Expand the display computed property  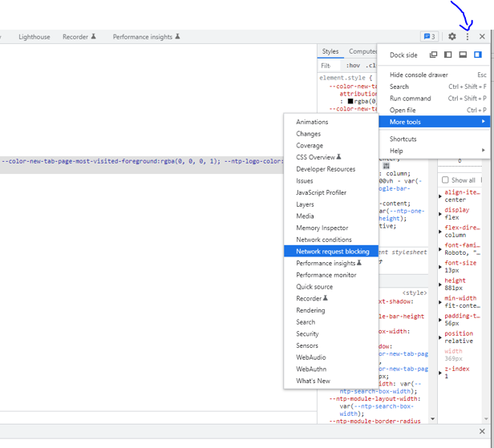440,214
